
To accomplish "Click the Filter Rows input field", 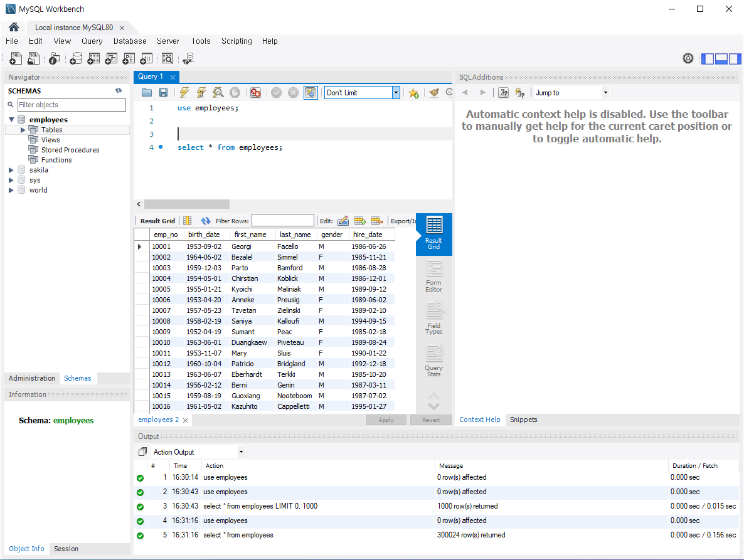I will (x=283, y=221).
